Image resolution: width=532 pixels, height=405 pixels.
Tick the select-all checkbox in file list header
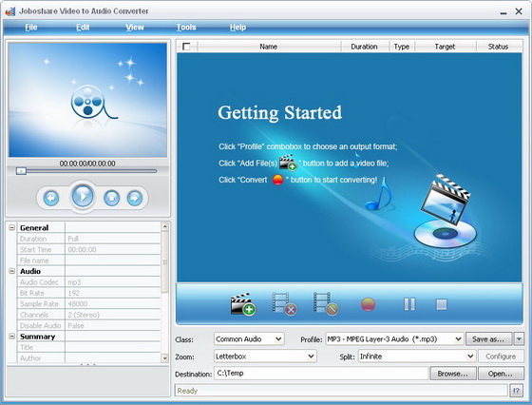coord(186,47)
